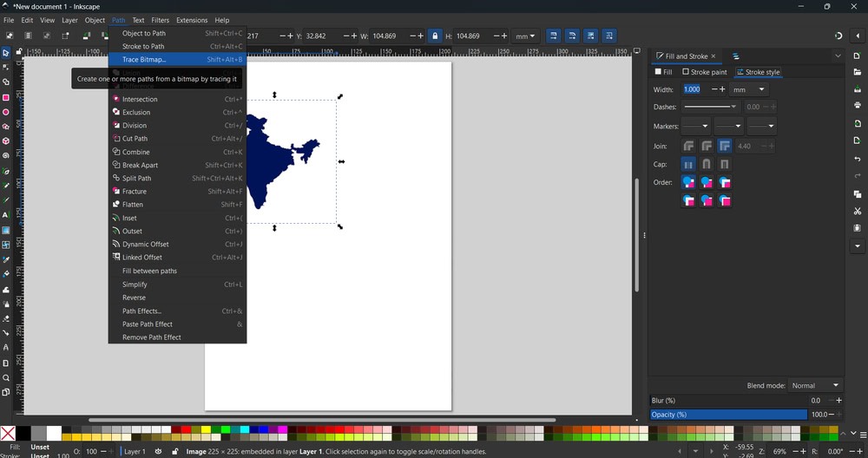The width and height of the screenshot is (868, 458).
Task: Select the bevel join style
Action: point(688,146)
